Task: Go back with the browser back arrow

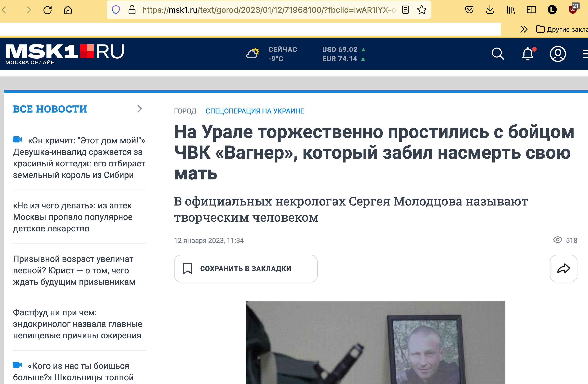Action: point(6,10)
